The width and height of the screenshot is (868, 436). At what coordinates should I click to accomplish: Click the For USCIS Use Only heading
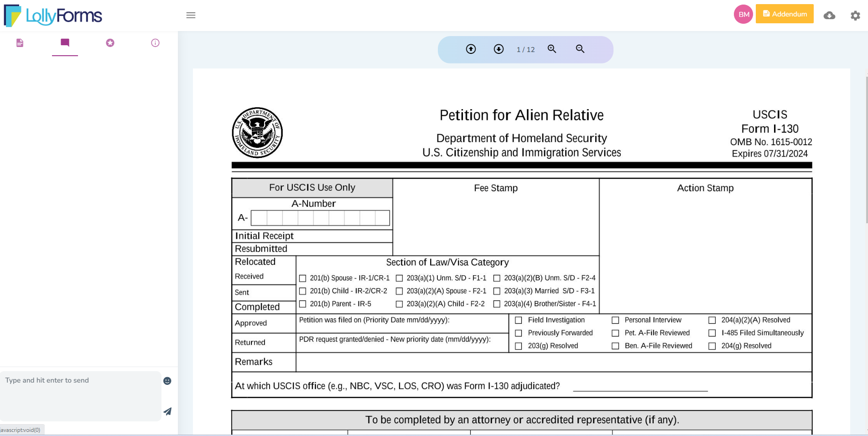[x=312, y=188]
